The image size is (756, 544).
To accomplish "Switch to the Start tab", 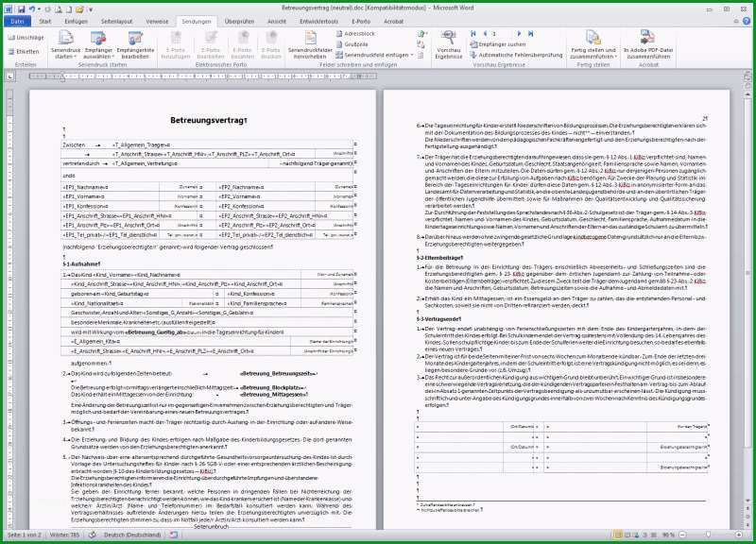I will pyautogui.click(x=44, y=21).
